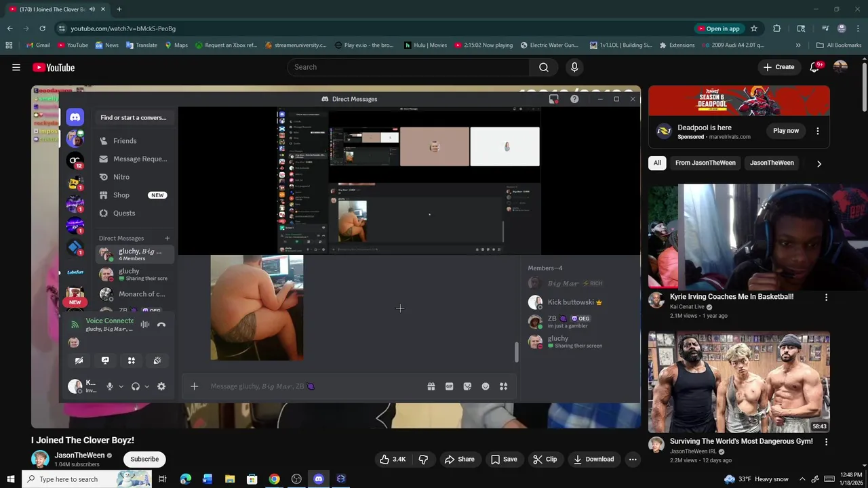Viewport: 868px width, 488px height.
Task: Subscribe to JasonTheWeen
Action: click(144, 459)
